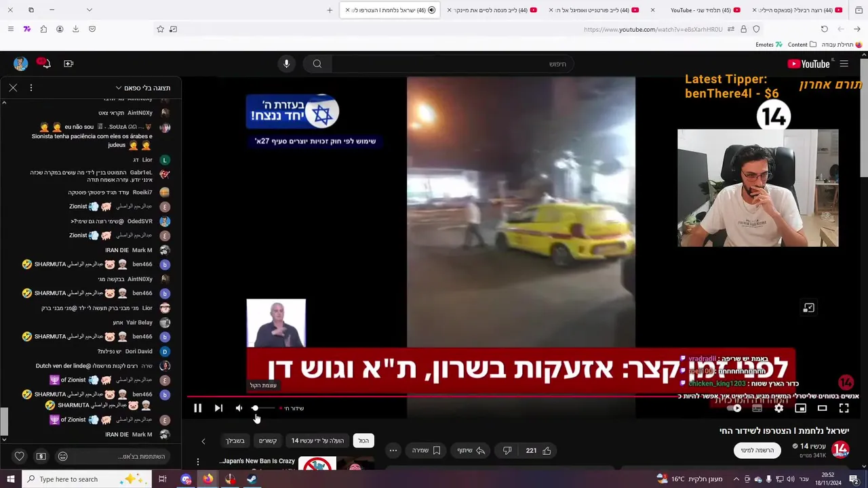Open the browser downloads arrow
This screenshot has width=868, height=488.
click(75, 29)
